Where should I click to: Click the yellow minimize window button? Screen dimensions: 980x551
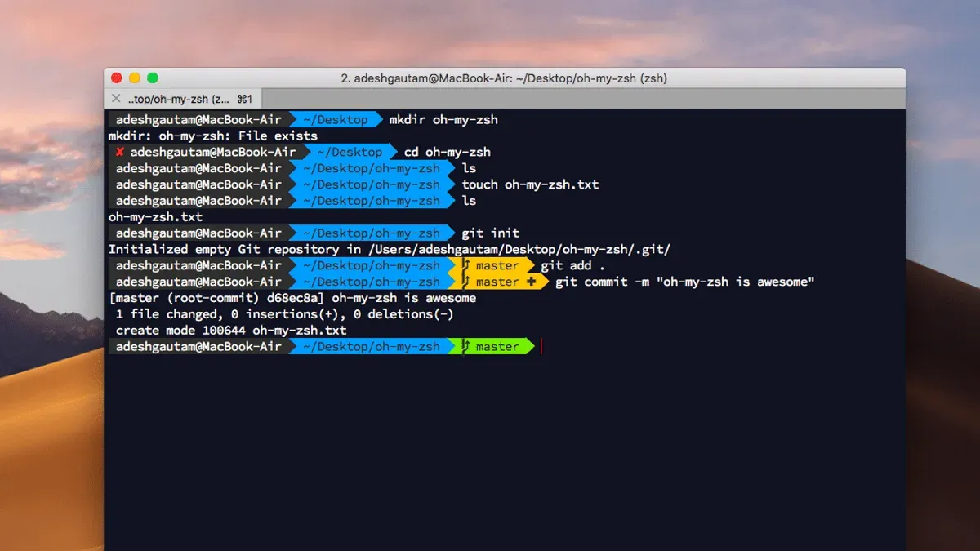pyautogui.click(x=135, y=78)
